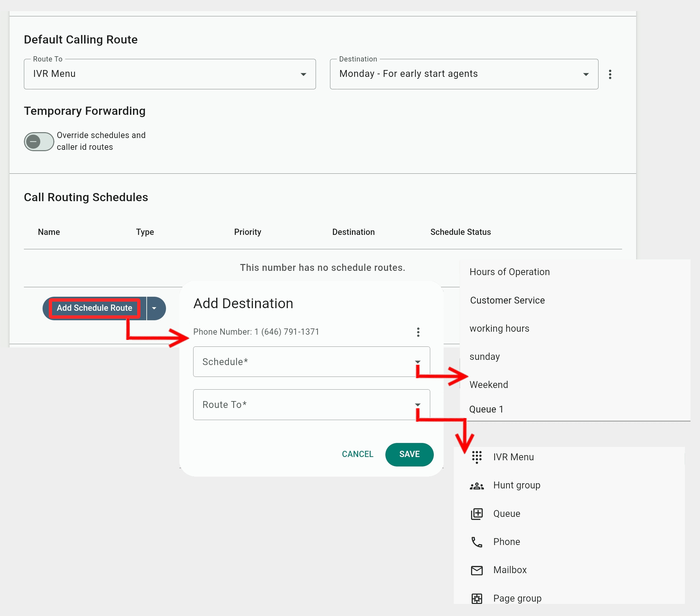700x616 pixels.
Task: Choose the Weekend schedule option
Action: 489,385
